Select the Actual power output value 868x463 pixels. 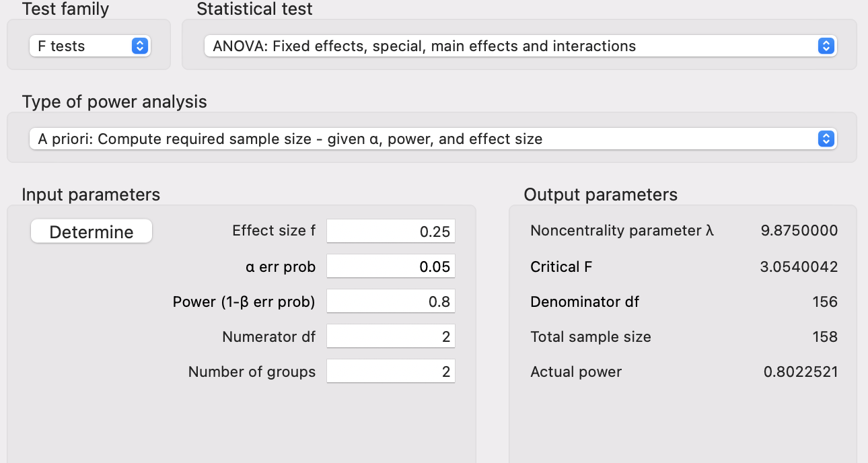click(801, 371)
